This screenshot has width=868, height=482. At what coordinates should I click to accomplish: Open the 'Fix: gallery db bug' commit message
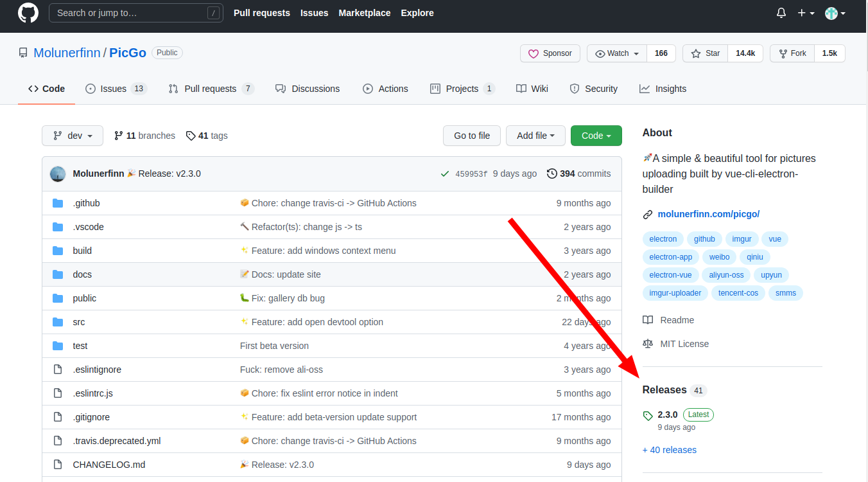[288, 298]
